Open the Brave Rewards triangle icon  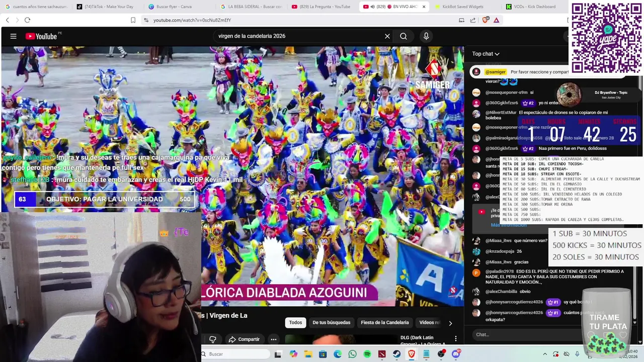496,20
